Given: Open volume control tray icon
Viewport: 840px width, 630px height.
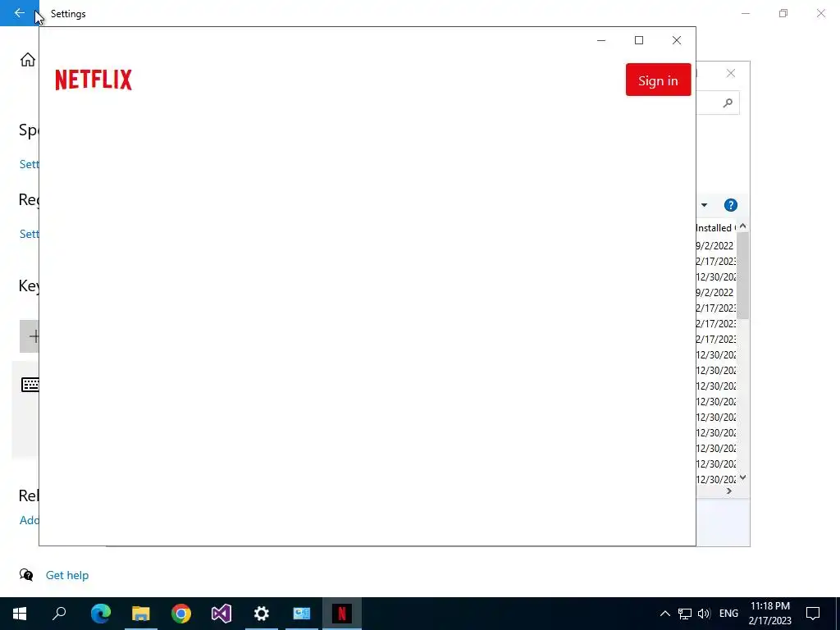Looking at the screenshot, I should (x=704, y=614).
